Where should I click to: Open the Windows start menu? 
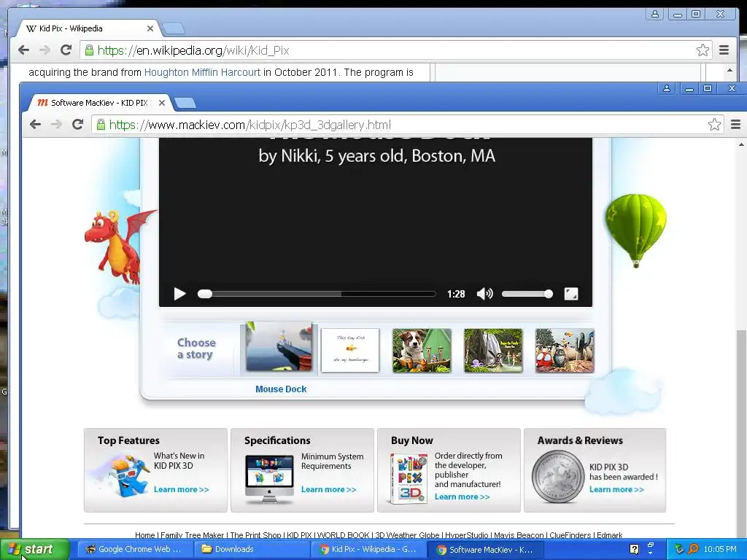34,549
